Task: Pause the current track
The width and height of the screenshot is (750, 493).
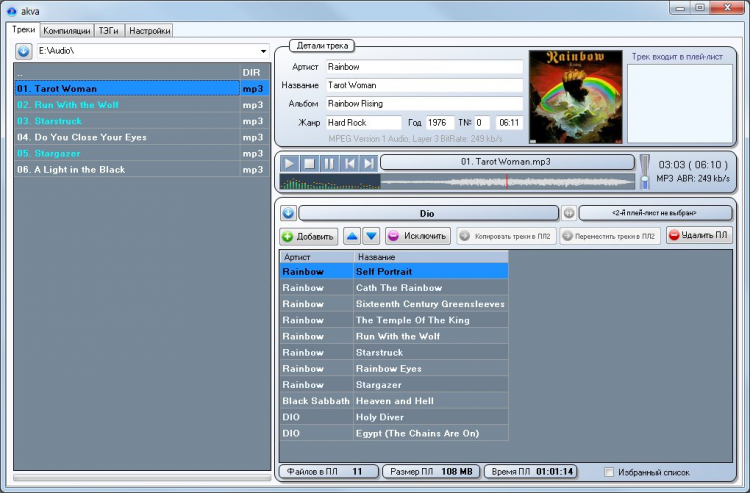Action: [329, 164]
